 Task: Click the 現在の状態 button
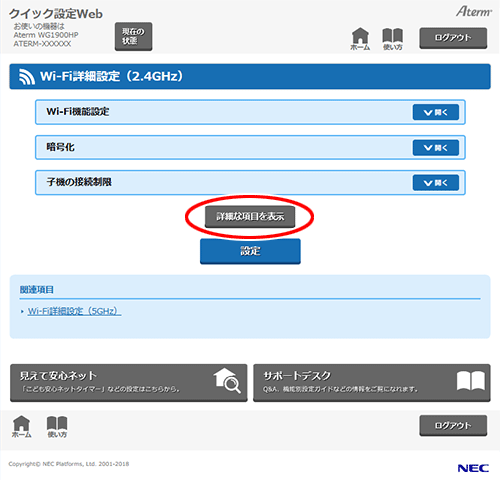pyautogui.click(x=133, y=36)
